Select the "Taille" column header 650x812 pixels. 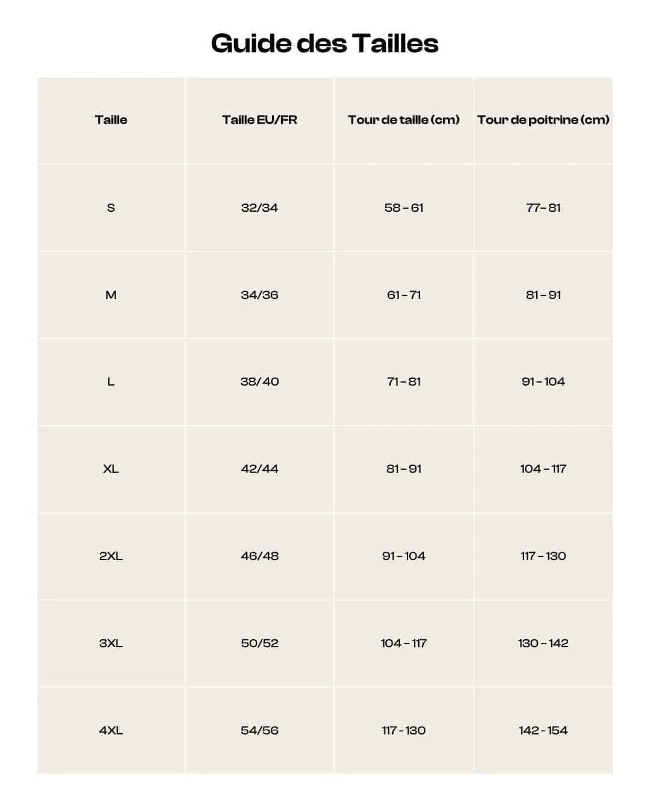(x=111, y=120)
